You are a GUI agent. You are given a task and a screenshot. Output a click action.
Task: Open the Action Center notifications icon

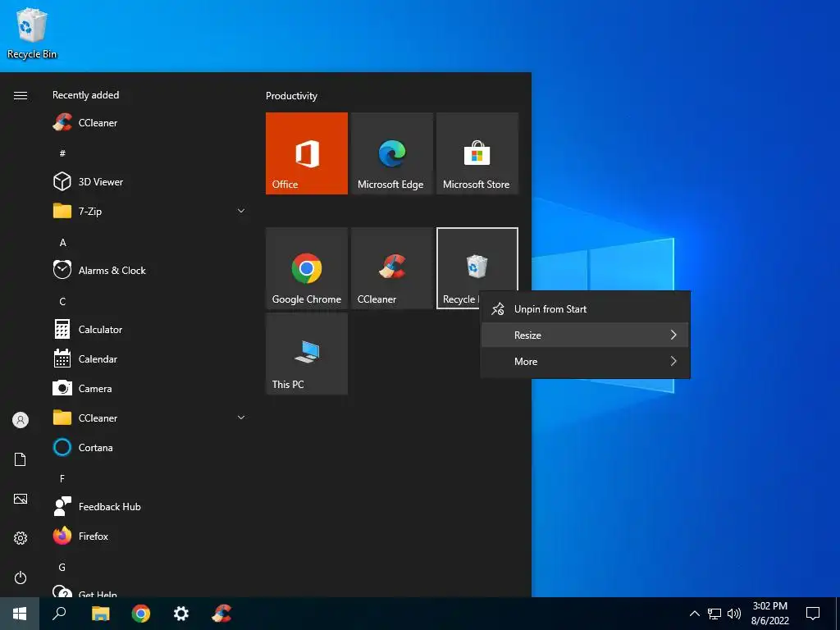pyautogui.click(x=813, y=614)
